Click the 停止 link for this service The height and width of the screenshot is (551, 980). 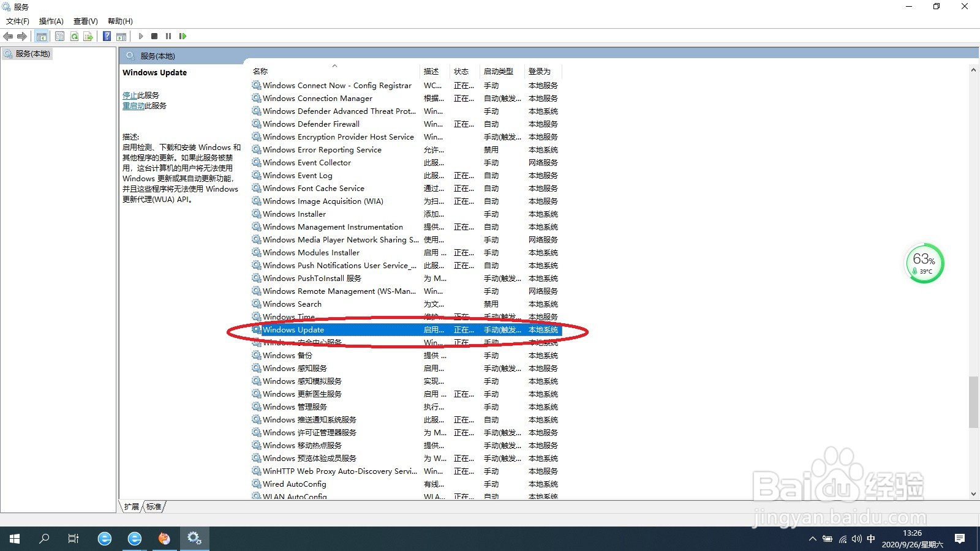[x=130, y=96]
